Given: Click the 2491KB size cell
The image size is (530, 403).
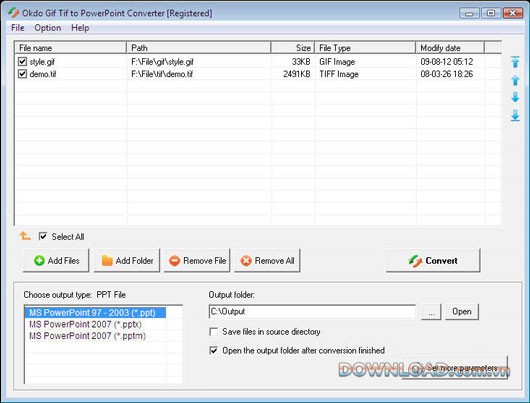Looking at the screenshot, I should click(x=297, y=74).
